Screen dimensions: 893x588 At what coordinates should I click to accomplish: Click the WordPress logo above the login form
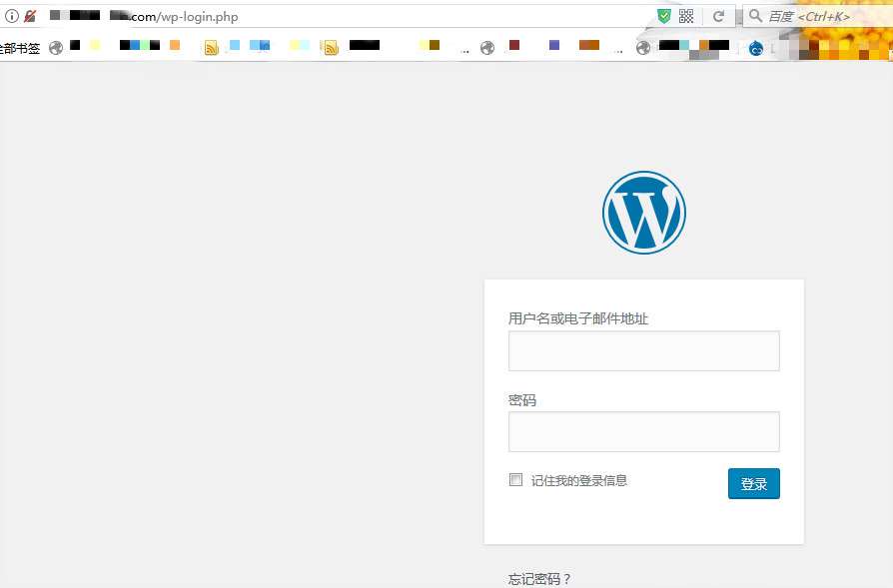tap(644, 213)
